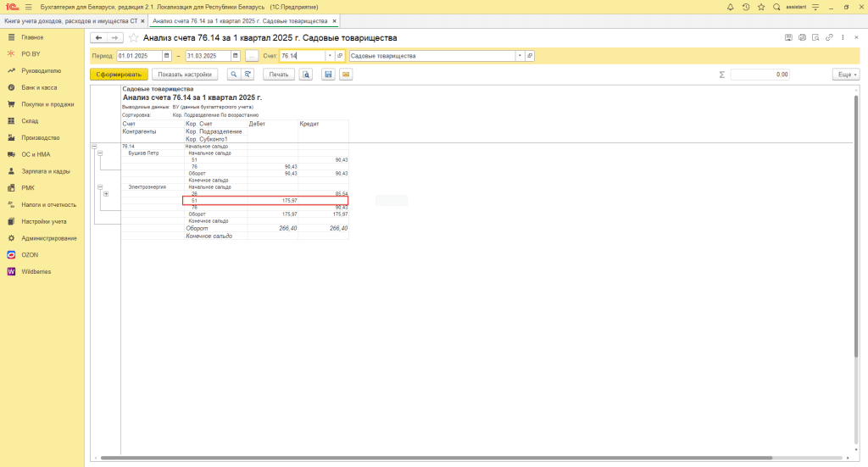The image size is (868, 467).
Task: Open the Руководителю section
Action: pos(42,71)
